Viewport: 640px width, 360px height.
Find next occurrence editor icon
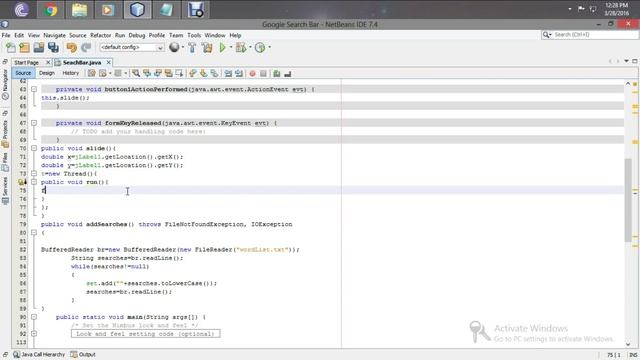click(158, 73)
